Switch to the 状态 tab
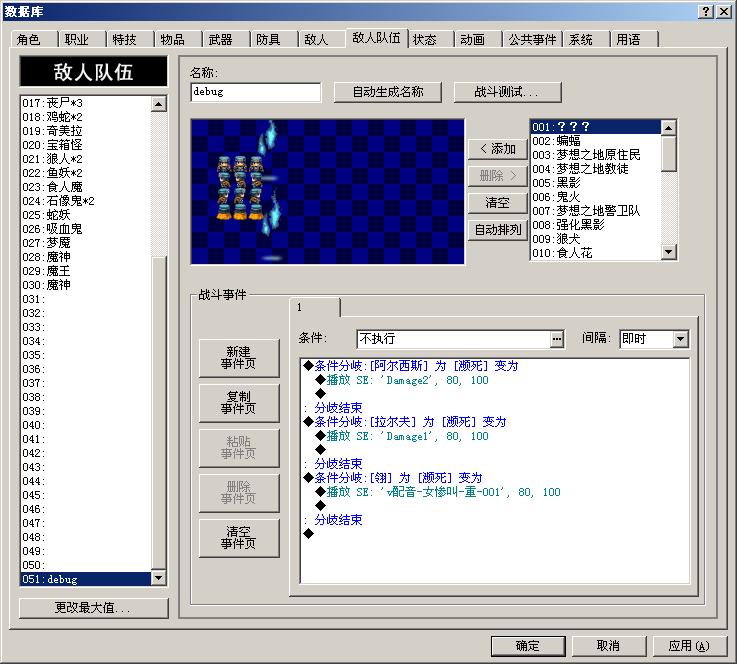The height and width of the screenshot is (664, 737). click(430, 39)
